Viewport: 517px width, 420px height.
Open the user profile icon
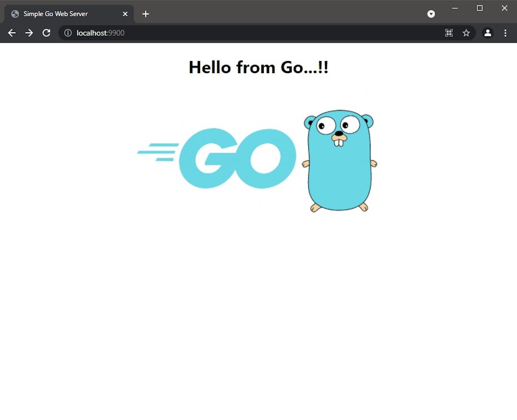(x=487, y=33)
